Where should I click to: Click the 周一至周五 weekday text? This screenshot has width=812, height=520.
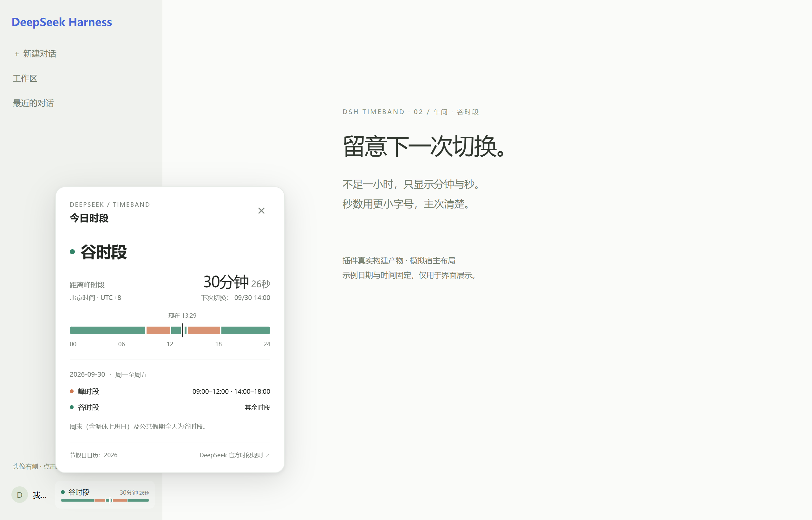pyautogui.click(x=131, y=374)
